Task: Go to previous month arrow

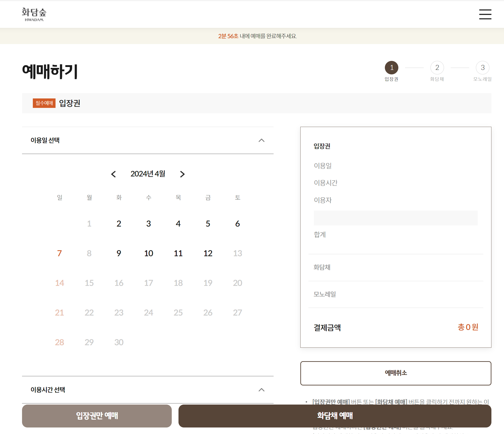Action: click(113, 174)
